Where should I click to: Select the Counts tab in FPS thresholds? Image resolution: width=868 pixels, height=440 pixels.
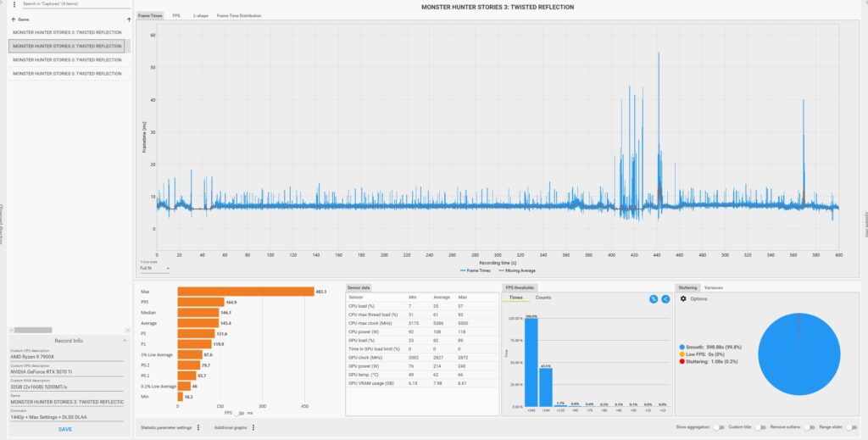tap(543, 298)
